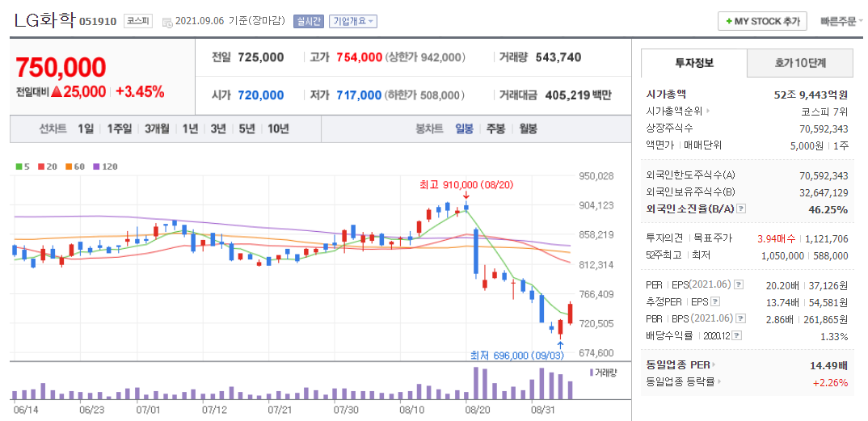Image resolution: width=868 pixels, height=421 pixels.
Task: Click the 동일업종 PER value 14.49배
Action: click(828, 365)
